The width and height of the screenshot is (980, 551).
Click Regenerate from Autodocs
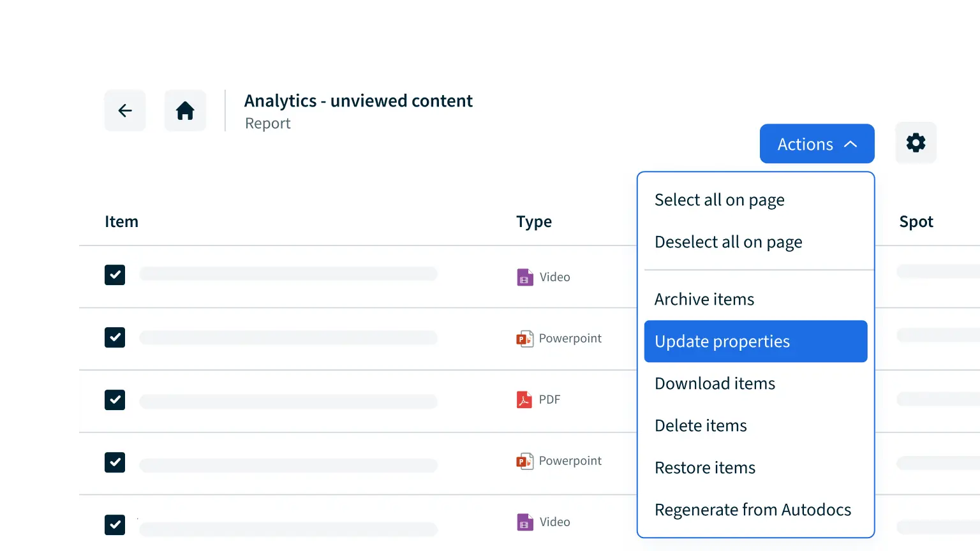coord(752,510)
